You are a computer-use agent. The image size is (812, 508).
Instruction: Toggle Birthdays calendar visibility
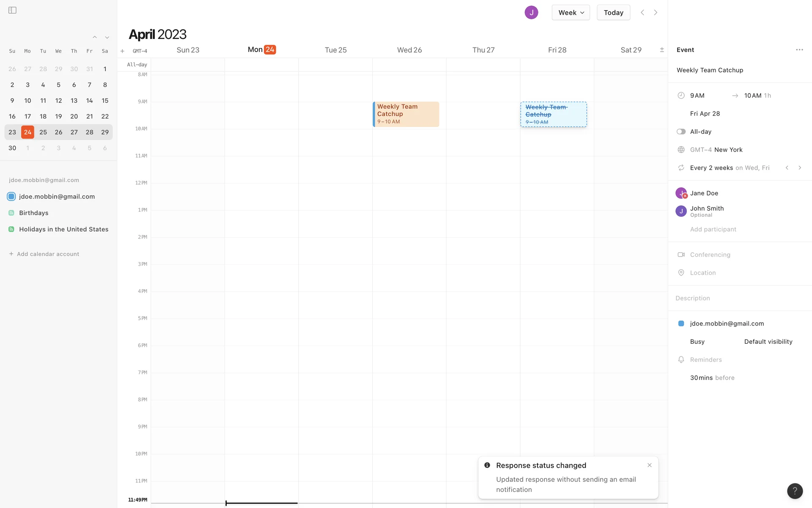tap(11, 213)
